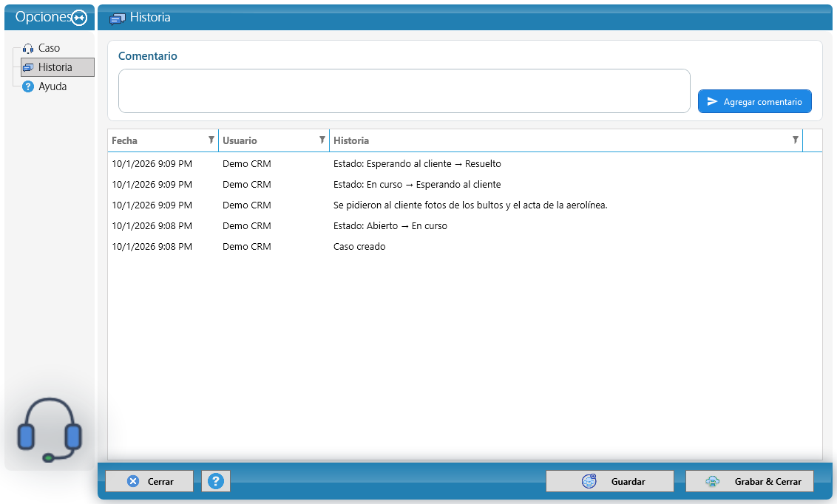Click the Caso headset icon
837x504 pixels.
28,49
